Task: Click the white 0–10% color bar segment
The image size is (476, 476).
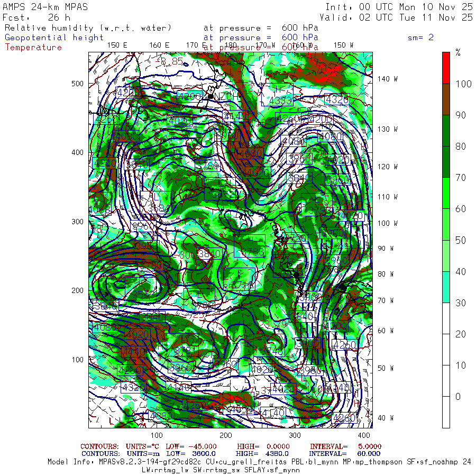Action: pos(446,381)
